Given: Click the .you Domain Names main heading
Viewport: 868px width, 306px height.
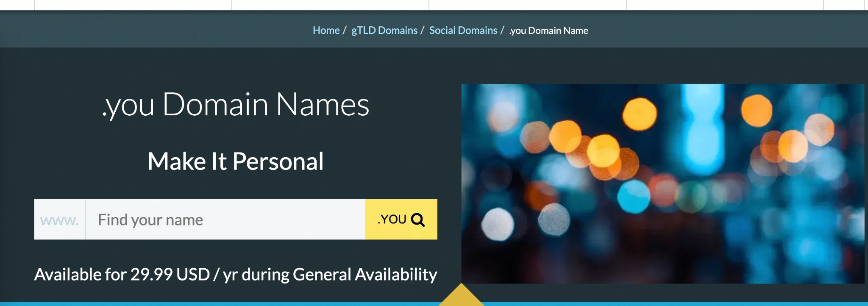Looking at the screenshot, I should (236, 104).
